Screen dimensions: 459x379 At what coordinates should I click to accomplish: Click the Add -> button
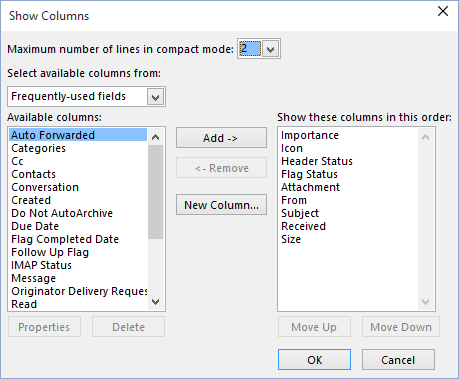tap(221, 138)
